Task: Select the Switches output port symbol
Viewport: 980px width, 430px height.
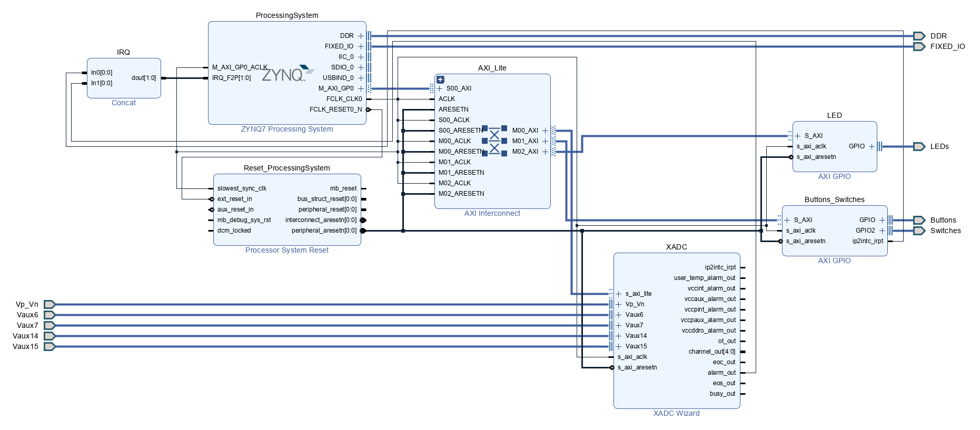Action: (x=919, y=231)
